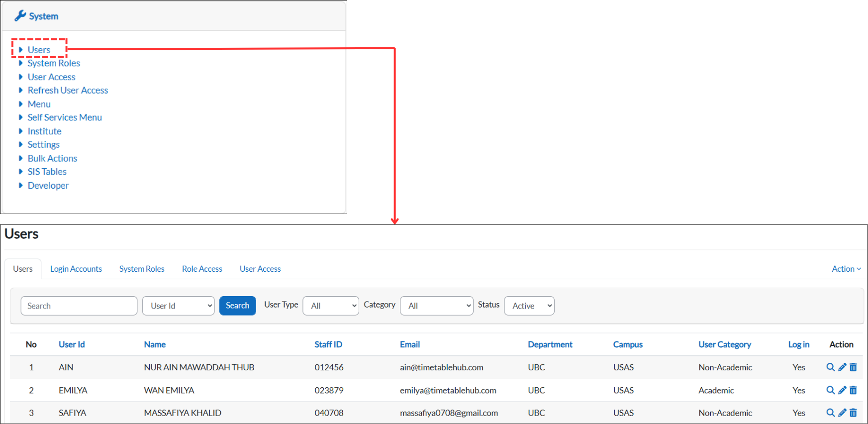Viewport: 868px width, 424px height.
Task: Open the SIS Tables link
Action: (x=47, y=172)
